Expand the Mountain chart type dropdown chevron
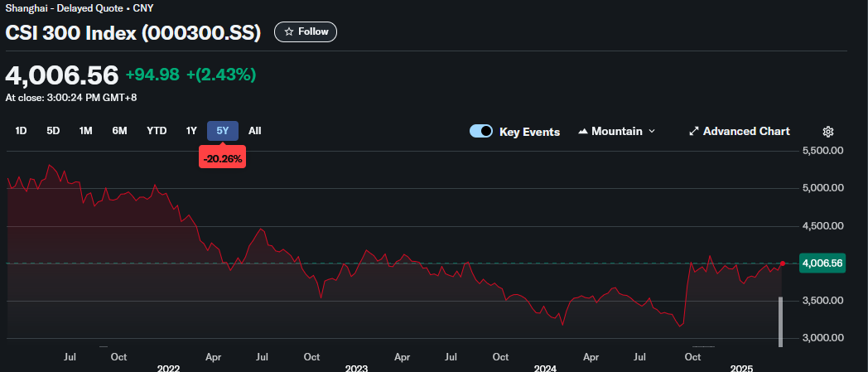The image size is (868, 372). (652, 131)
